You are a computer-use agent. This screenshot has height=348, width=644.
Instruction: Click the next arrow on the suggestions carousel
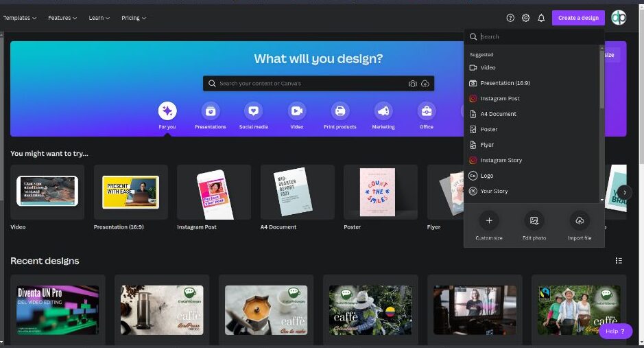(x=625, y=192)
